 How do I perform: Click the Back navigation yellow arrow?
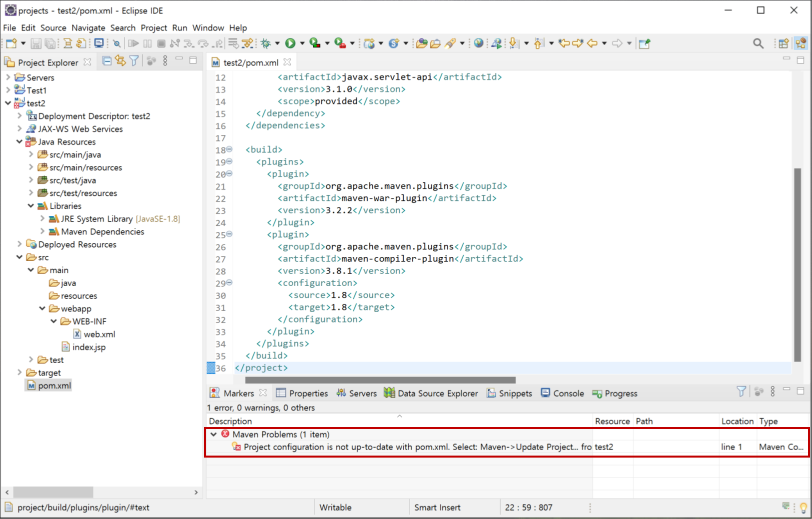point(592,43)
